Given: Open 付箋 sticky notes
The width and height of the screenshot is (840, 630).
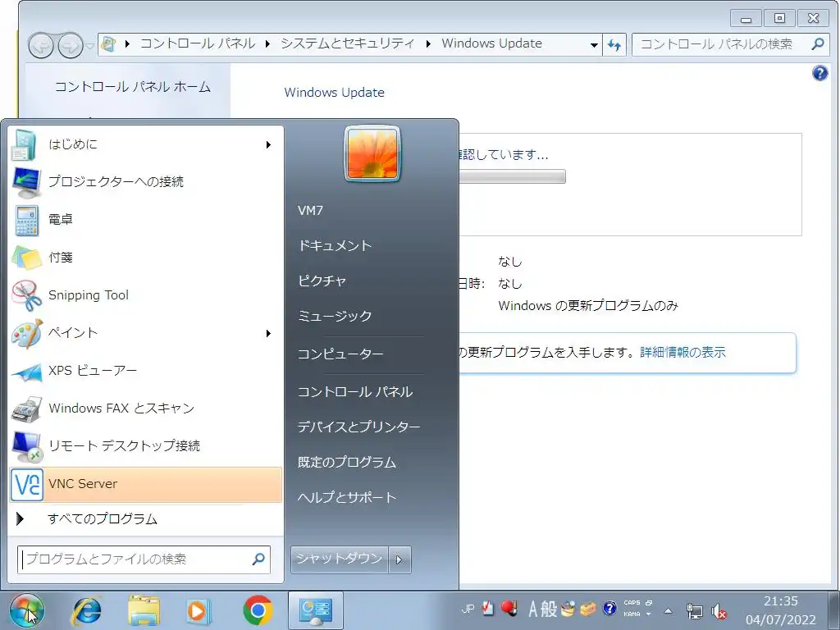Looking at the screenshot, I should click(x=145, y=258).
